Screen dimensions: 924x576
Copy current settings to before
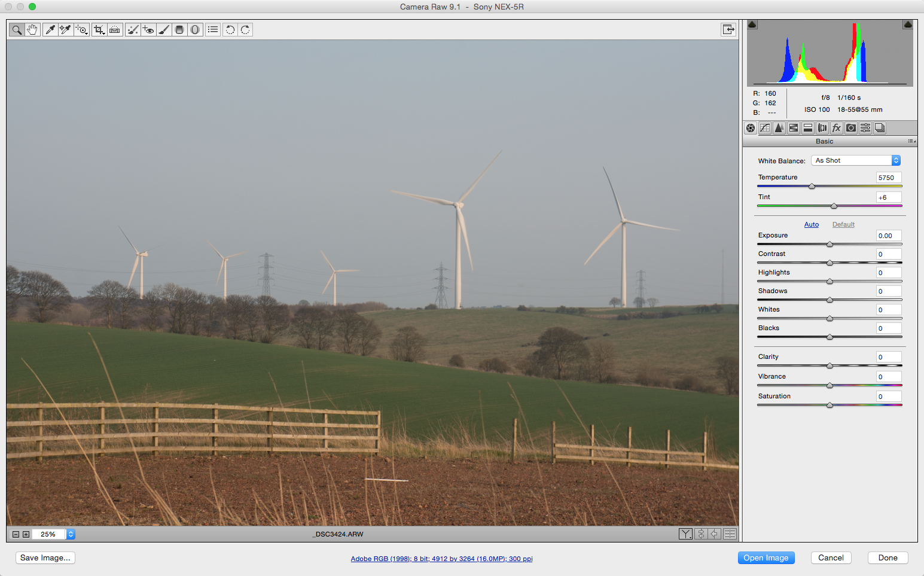tap(715, 534)
